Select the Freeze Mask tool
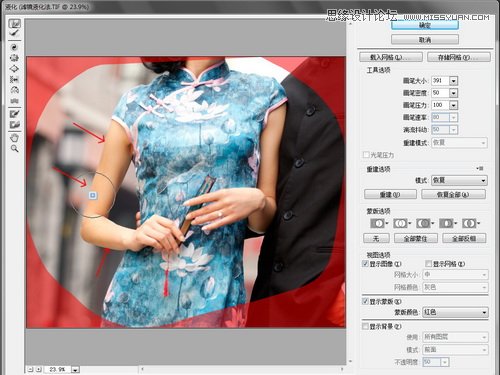This screenshot has height=375, width=500. tap(15, 114)
